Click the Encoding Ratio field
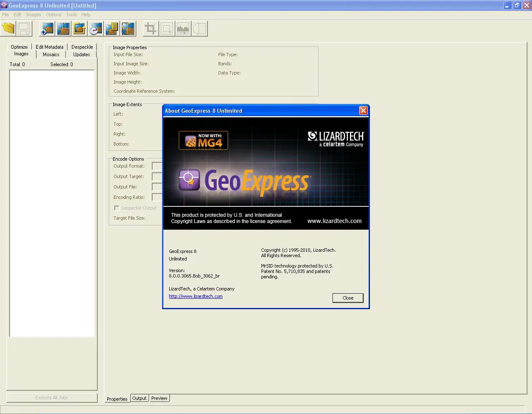Image resolution: width=532 pixels, height=414 pixels. (x=157, y=197)
